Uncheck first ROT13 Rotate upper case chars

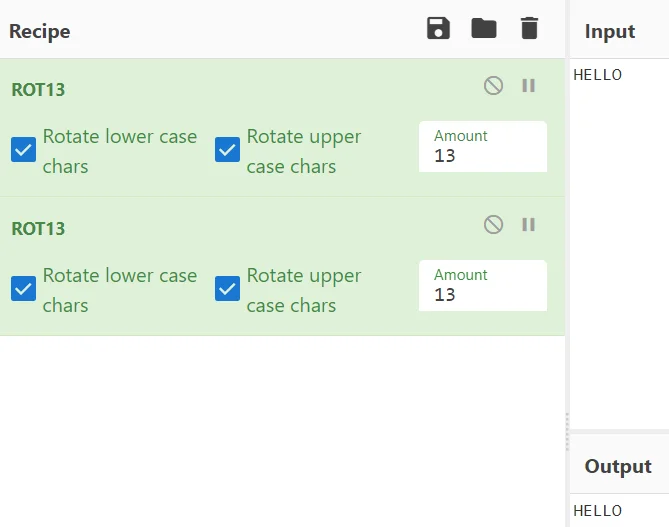(x=228, y=151)
